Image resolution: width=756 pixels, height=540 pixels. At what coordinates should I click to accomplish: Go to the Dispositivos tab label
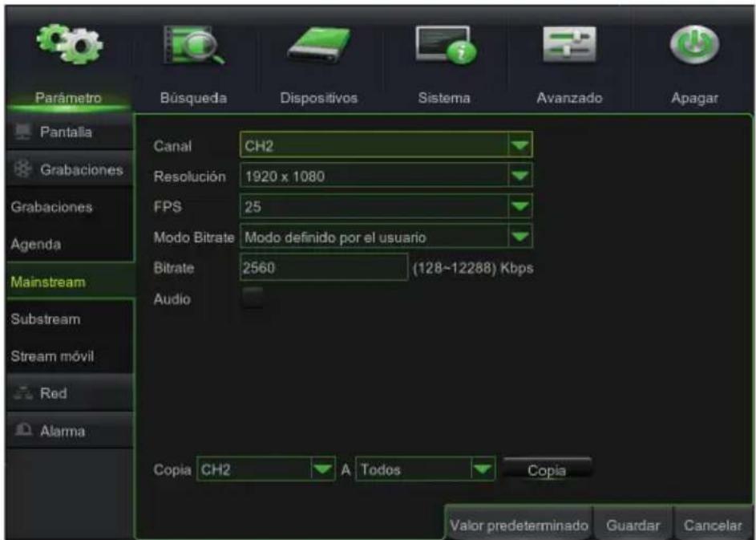pos(319,98)
